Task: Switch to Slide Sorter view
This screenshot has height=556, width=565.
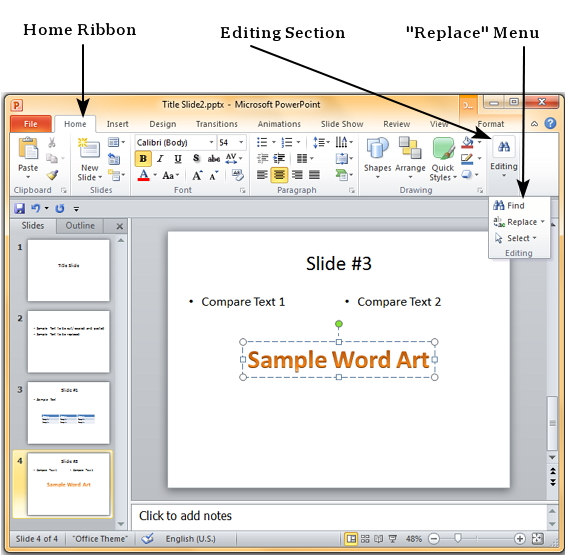Action: pyautogui.click(x=365, y=539)
